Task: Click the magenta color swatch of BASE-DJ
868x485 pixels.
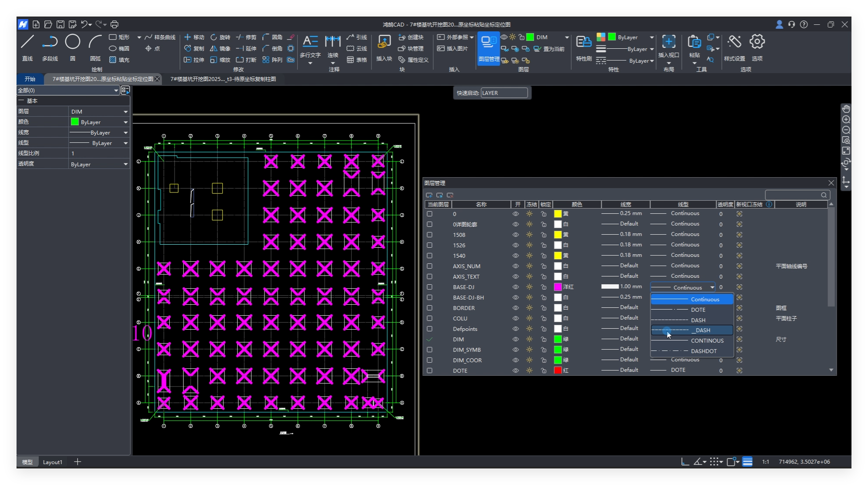Action: [558, 287]
